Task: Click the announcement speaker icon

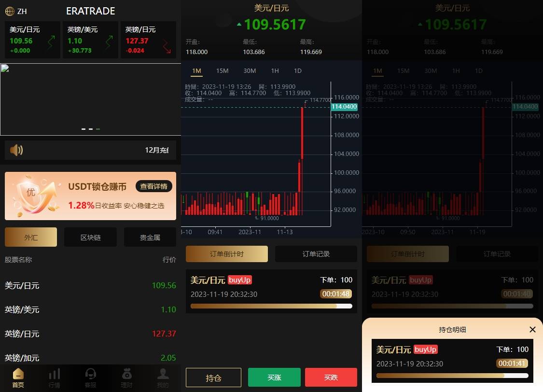Action: pyautogui.click(x=15, y=150)
